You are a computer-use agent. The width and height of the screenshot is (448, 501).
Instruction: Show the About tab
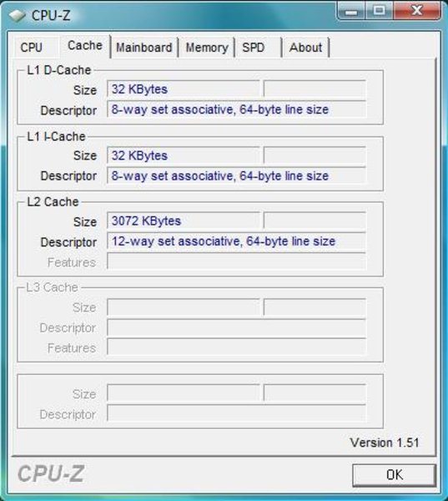click(305, 48)
